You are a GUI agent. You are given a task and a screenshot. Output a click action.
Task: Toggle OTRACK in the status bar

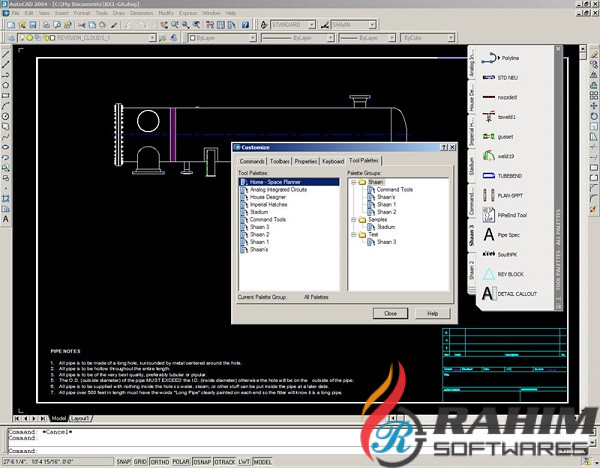[225, 462]
